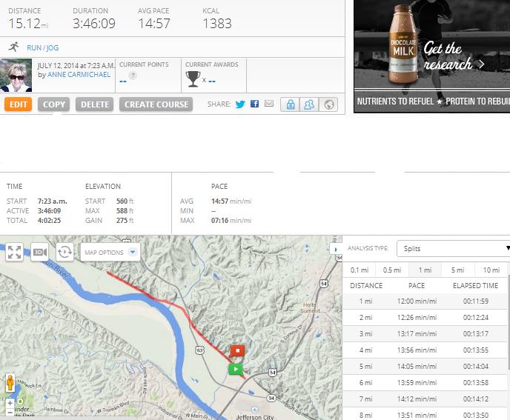Set privacy to public globe icon
The height and width of the screenshot is (420, 510).
tap(328, 104)
